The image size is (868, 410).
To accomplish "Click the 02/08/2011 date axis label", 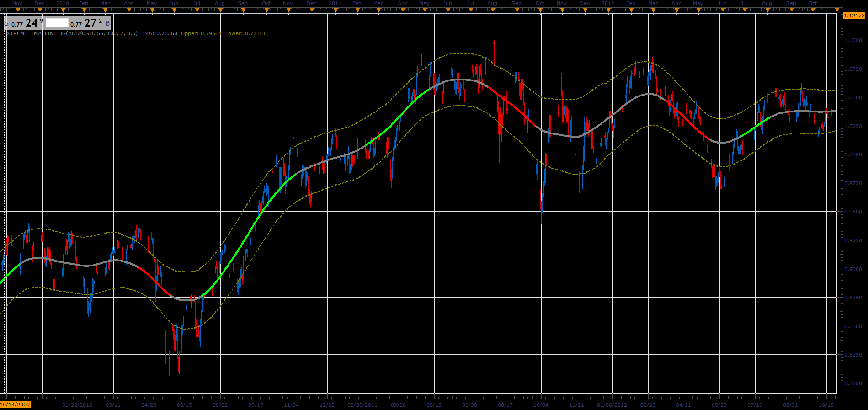I will pos(362,405).
